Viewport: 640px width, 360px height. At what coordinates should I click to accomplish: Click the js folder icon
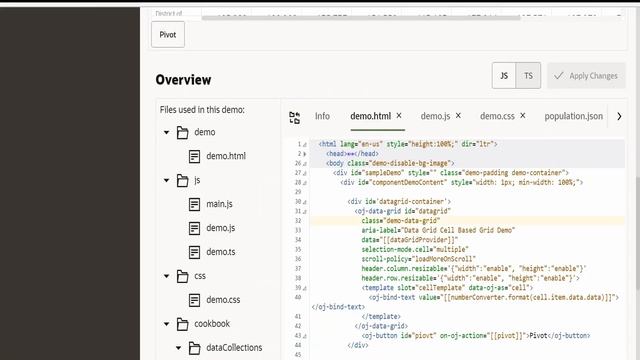(x=182, y=180)
